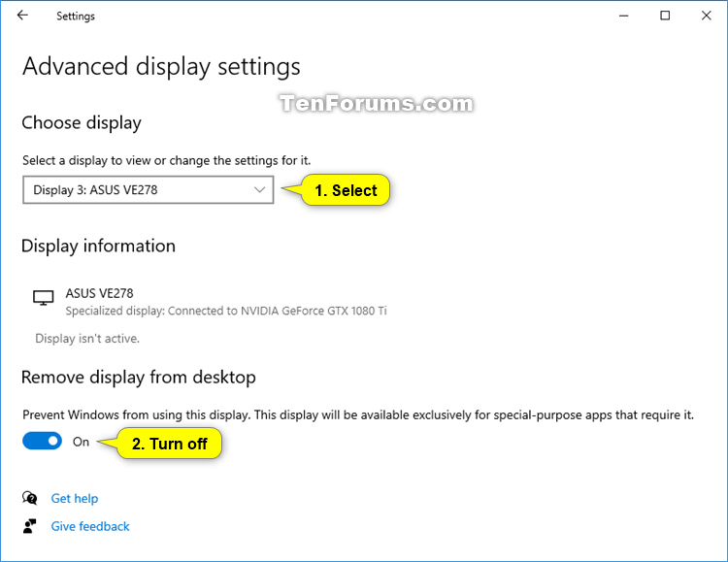Screen dimensions: 728x562
Task: Open the Give feedback link
Action: pyautogui.click(x=90, y=526)
